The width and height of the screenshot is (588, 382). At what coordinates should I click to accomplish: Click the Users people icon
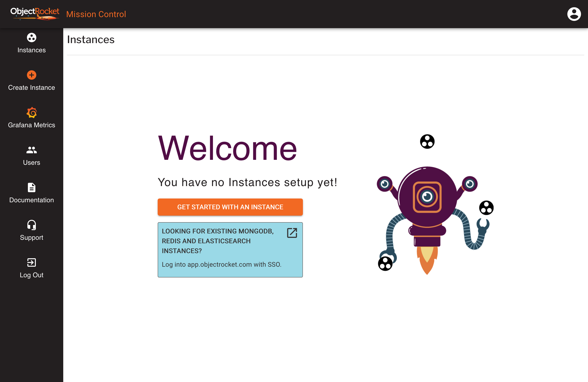click(x=32, y=150)
